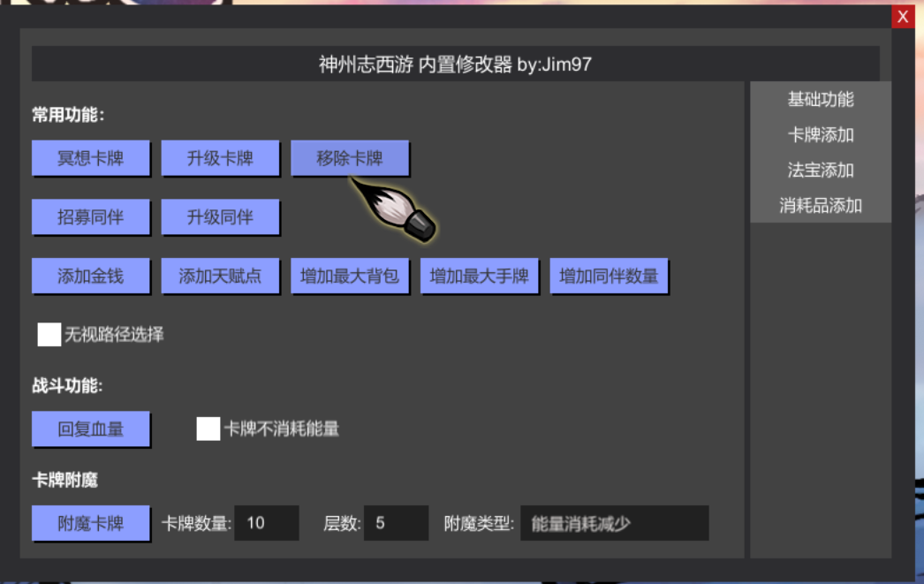The image size is (924, 584).
Task: Click 移除卡牌 to remove a card
Action: pyautogui.click(x=350, y=158)
